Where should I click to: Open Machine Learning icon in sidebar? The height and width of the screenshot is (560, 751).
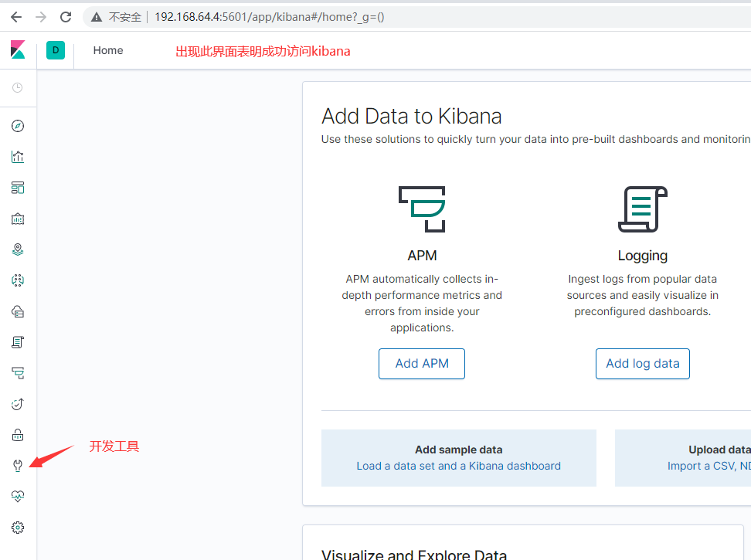coord(18,280)
